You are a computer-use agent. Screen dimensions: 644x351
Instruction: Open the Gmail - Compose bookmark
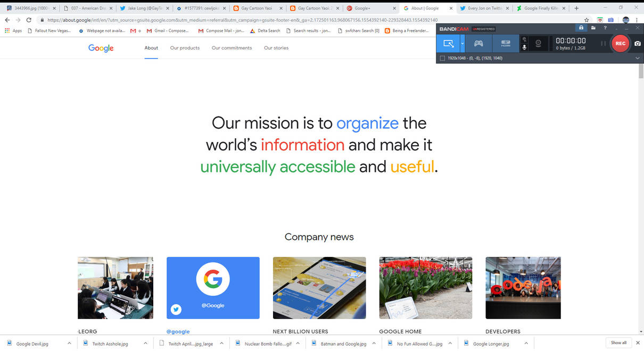click(167, 31)
